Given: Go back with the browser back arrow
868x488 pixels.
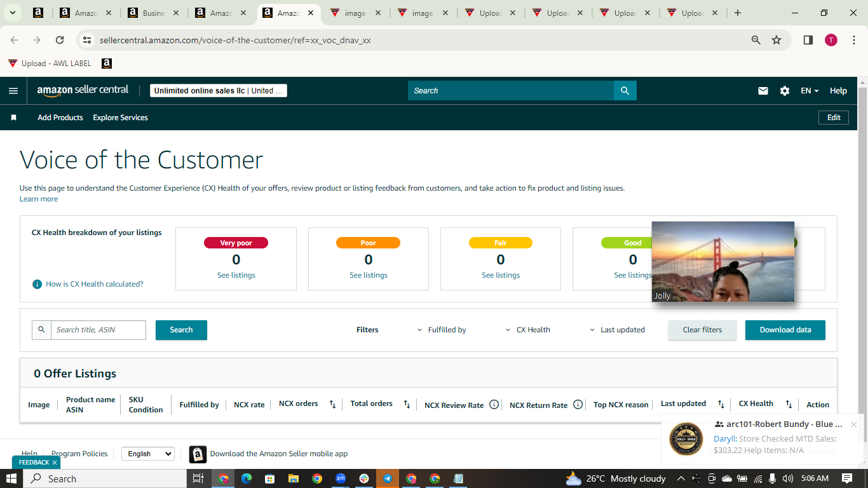Looking at the screenshot, I should [x=14, y=40].
